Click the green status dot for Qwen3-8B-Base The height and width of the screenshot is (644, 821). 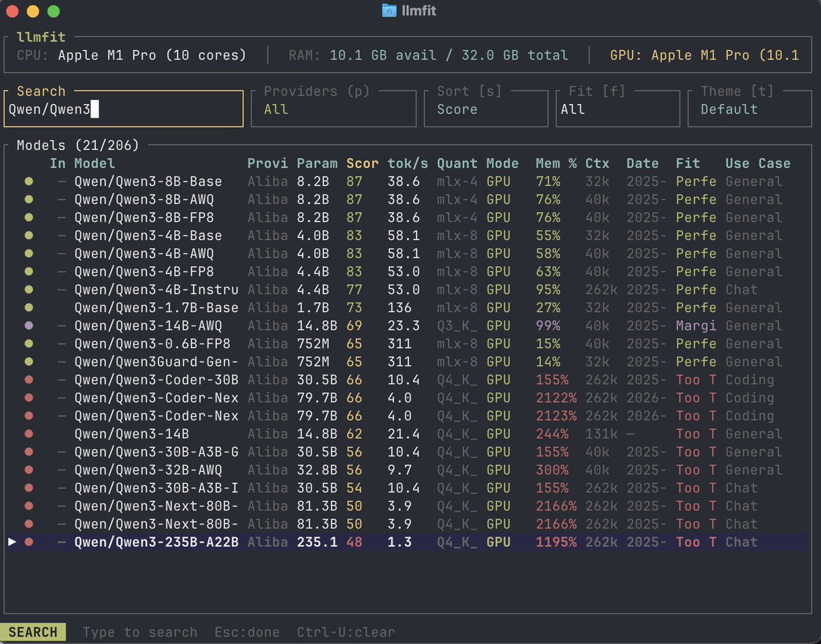pyautogui.click(x=29, y=181)
